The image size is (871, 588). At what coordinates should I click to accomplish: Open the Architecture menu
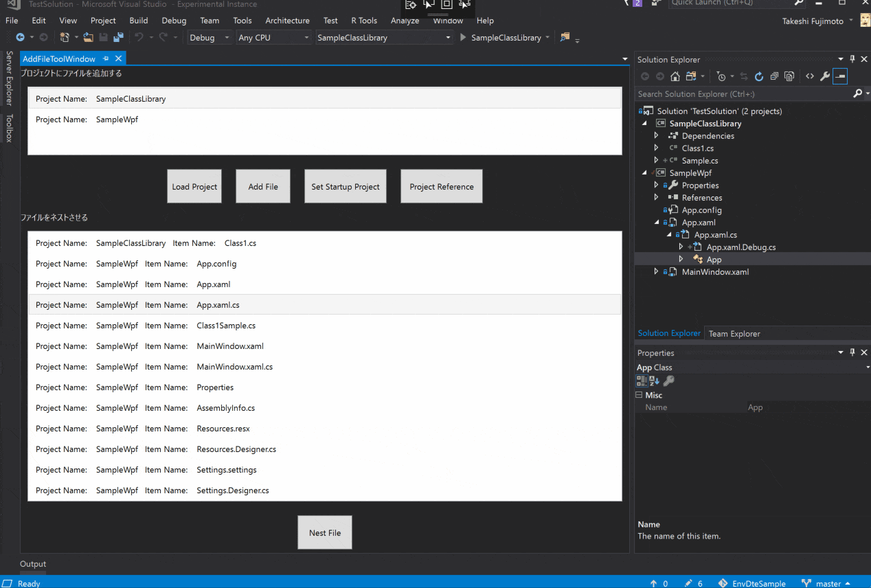point(287,21)
